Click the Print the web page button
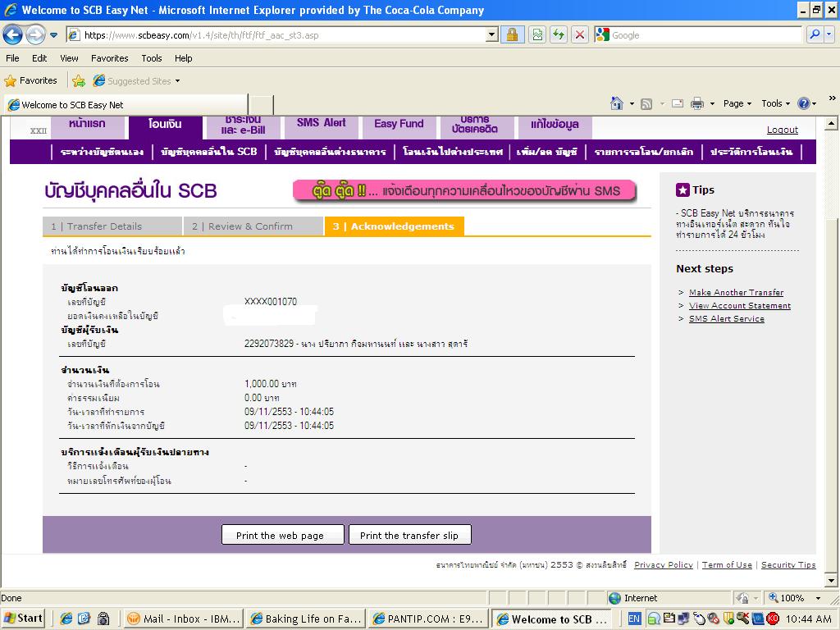The height and width of the screenshot is (630, 840). click(x=282, y=535)
